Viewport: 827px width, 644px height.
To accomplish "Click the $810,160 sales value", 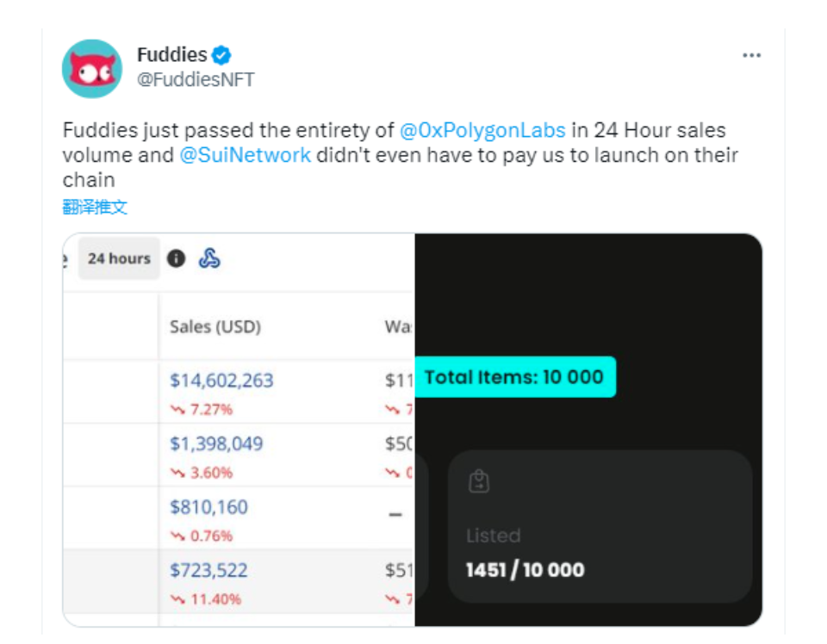I will point(208,507).
